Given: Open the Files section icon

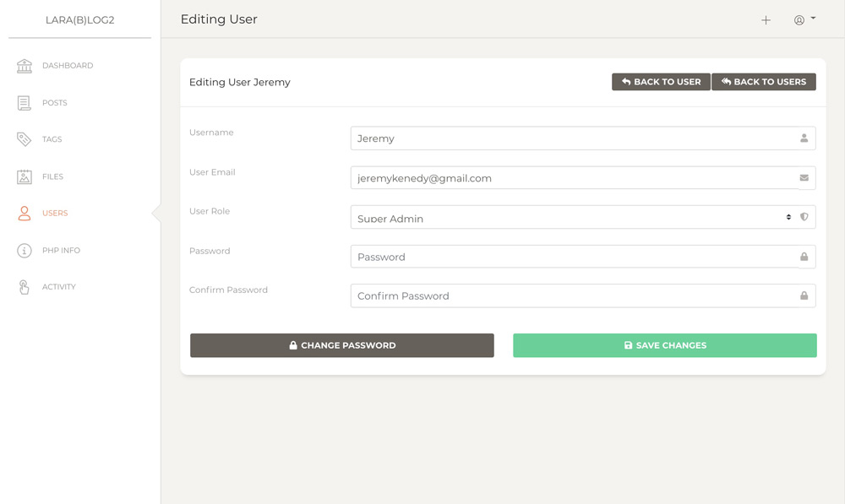Looking at the screenshot, I should click(x=24, y=176).
